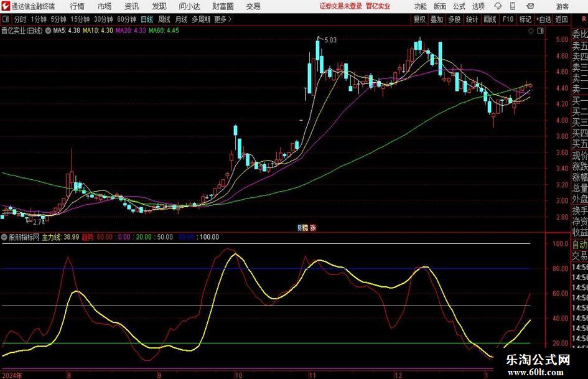588x379 pixels.
Task: Open the mail envelope icon
Action: [x=530, y=6]
